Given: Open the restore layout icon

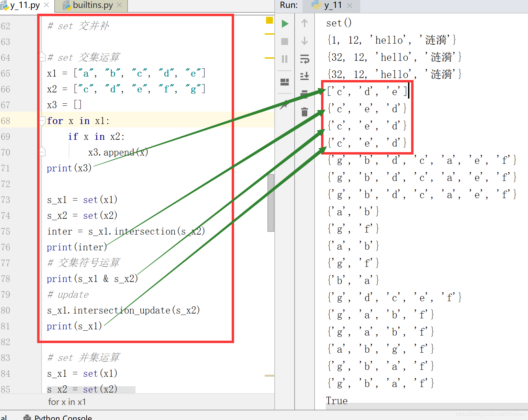Looking at the screenshot, I should tap(285, 82).
